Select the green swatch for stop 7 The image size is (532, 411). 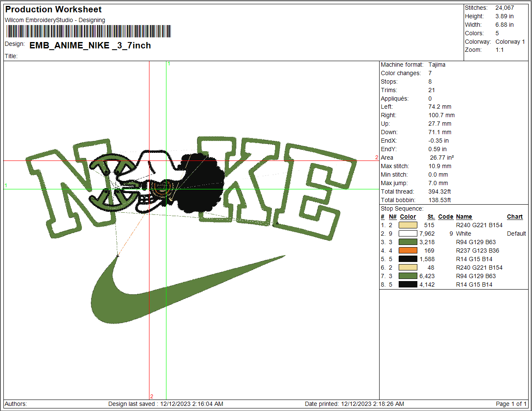point(408,276)
